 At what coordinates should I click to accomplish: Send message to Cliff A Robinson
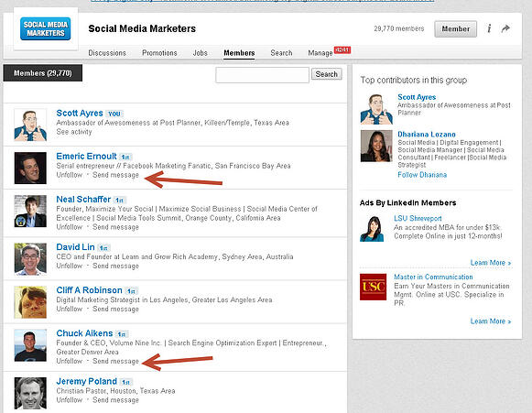115,309
